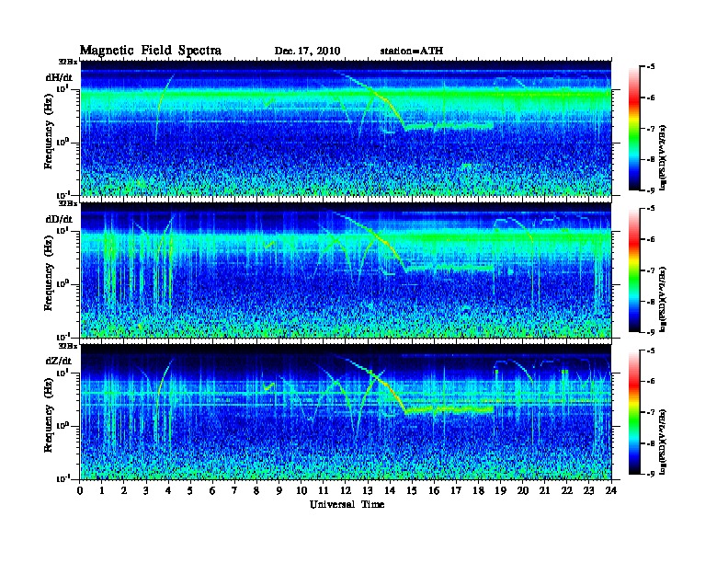Click the dZ/dt panel label

tap(59, 361)
